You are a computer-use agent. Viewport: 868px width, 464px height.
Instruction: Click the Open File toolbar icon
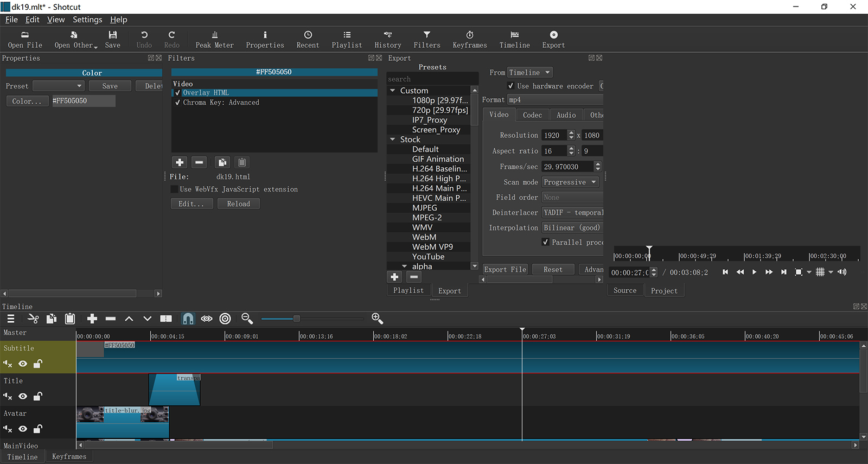pos(25,40)
